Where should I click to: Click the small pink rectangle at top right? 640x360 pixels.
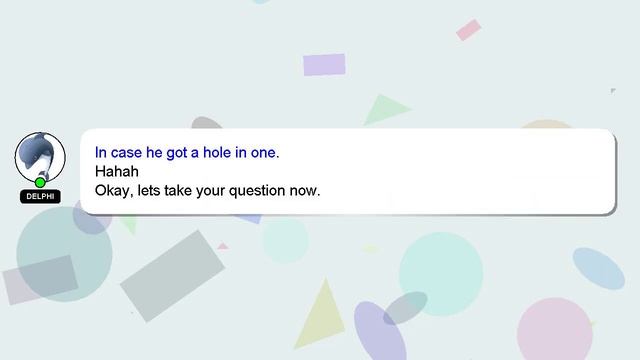[x=469, y=30]
